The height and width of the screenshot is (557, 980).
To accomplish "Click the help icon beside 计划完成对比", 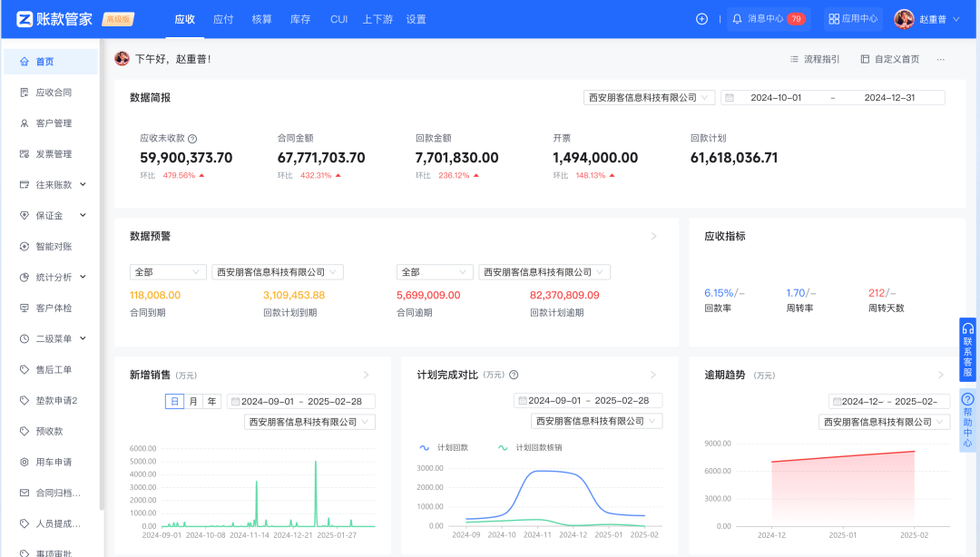I will tap(514, 375).
